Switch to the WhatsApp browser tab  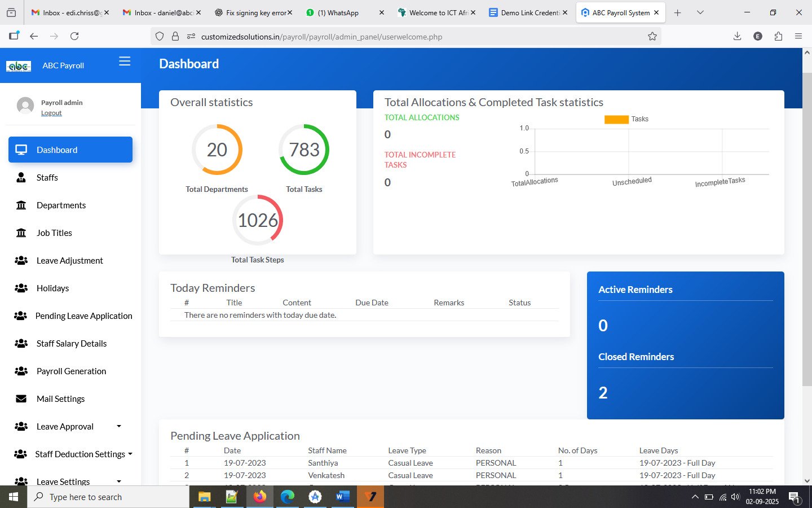tap(338, 12)
